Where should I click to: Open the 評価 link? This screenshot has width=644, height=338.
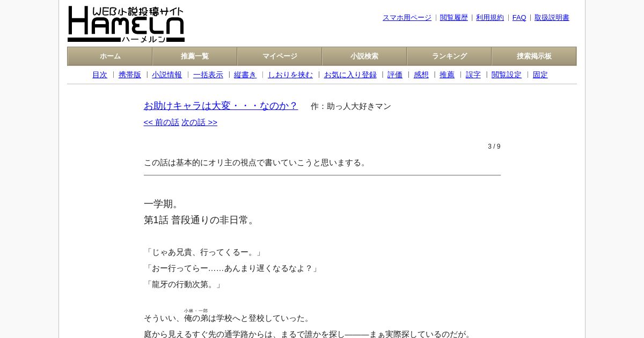pyautogui.click(x=395, y=75)
